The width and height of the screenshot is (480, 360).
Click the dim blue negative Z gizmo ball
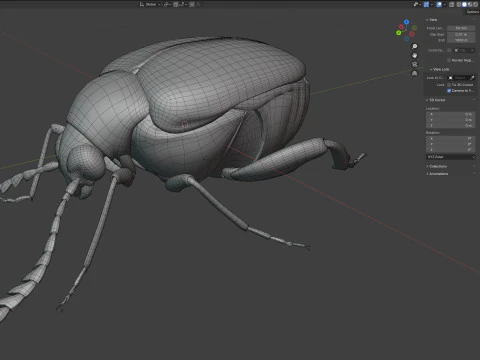point(407,39)
